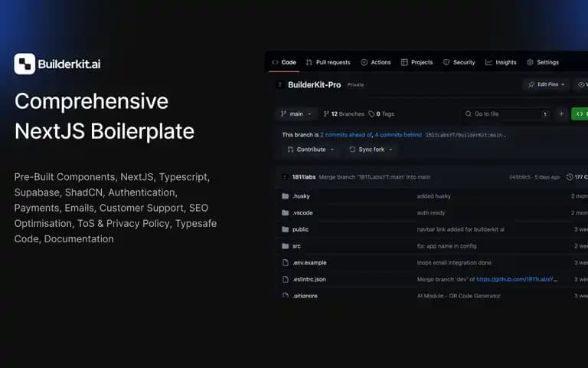Screen dimensions: 588x368
Task: Click the .env.example file icon
Action: coord(286,262)
